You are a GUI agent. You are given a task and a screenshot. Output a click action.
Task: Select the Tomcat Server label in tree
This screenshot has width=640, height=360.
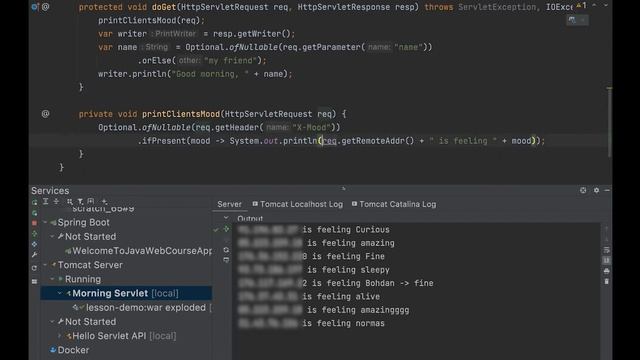point(90,265)
